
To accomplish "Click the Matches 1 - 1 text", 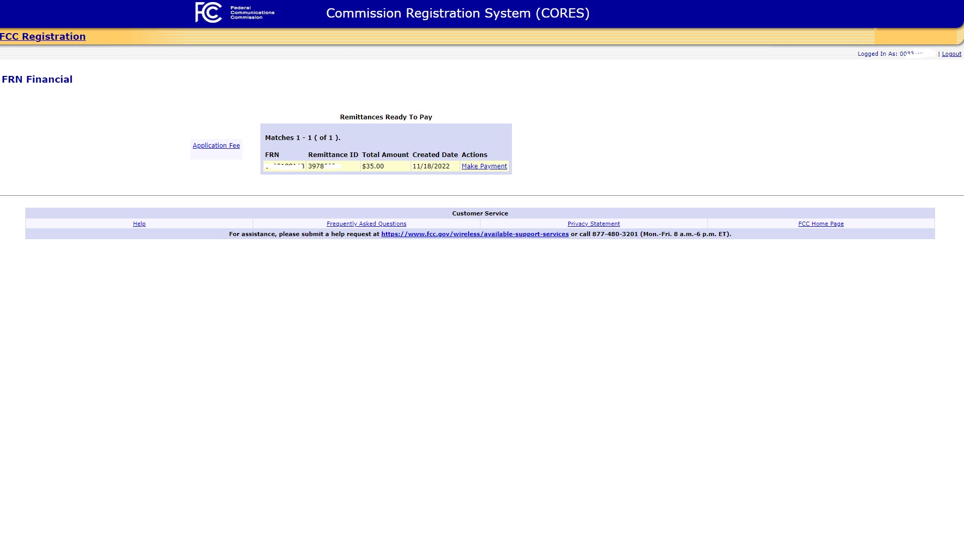I will point(303,138).
